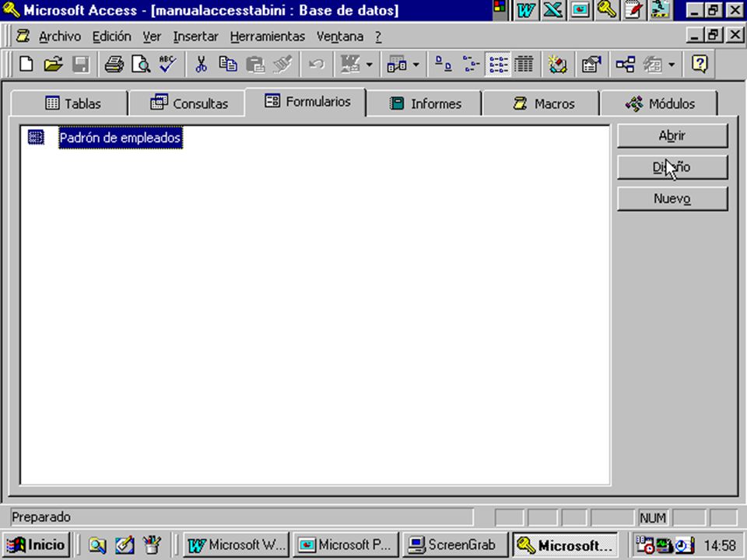Click the Cut scissors icon
The image size is (747, 560).
pyautogui.click(x=202, y=64)
